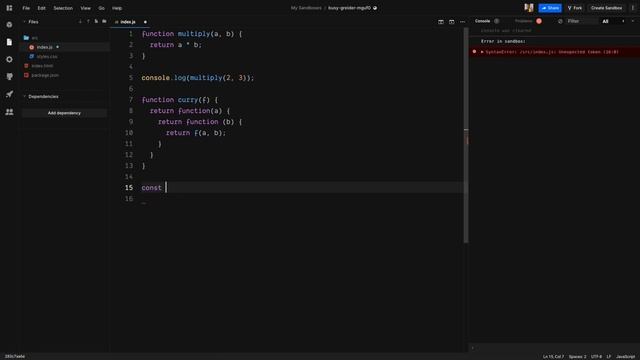Collapse the Dependencies section chevron
The image size is (640, 360).
point(24,97)
